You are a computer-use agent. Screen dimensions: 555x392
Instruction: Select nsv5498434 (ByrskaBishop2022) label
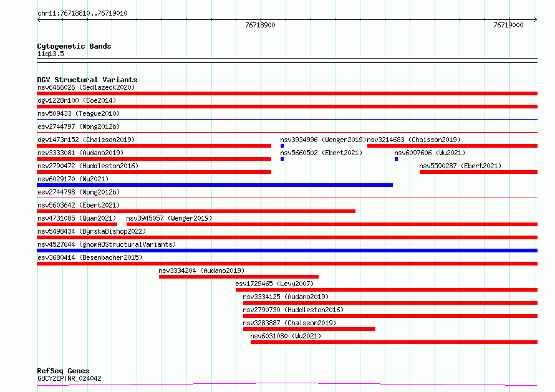coord(92,231)
